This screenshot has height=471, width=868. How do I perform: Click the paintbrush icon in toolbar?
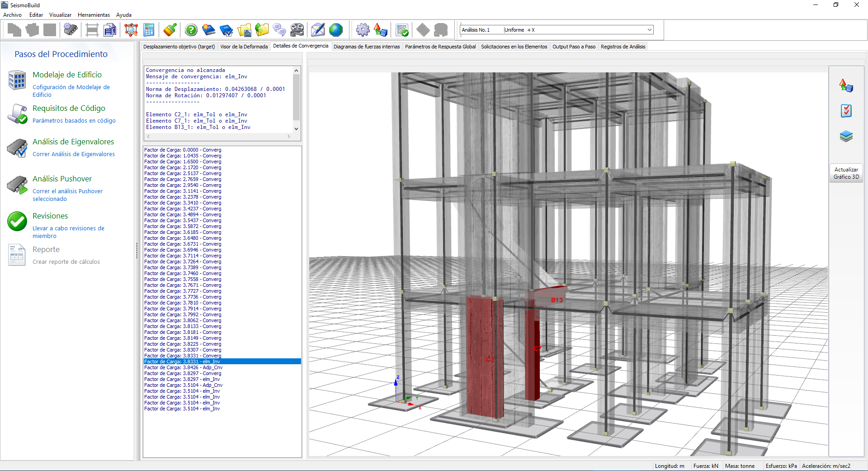[x=170, y=30]
